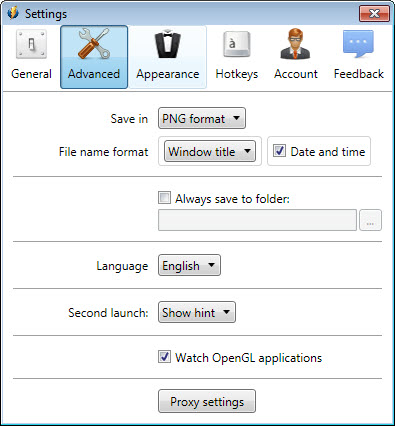Screen dimensions: 395x426
Task: Expand the PNG format dropdown
Action: (202, 118)
